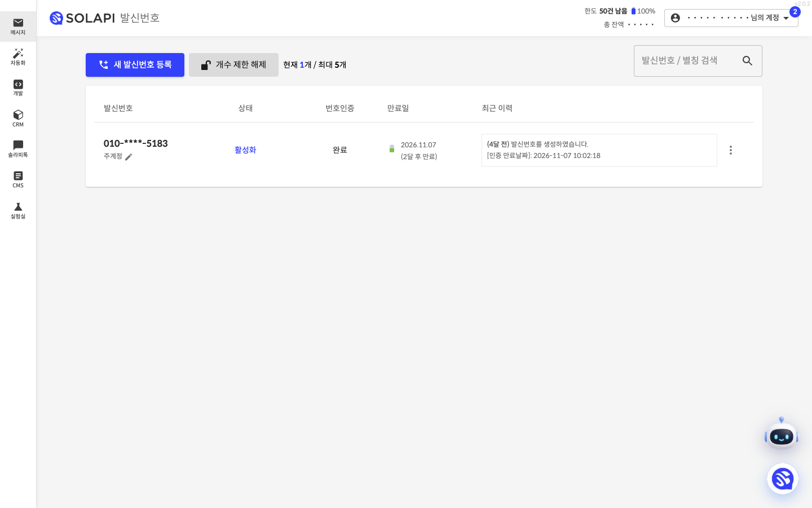Click the expiry date 2026.11.07

tap(418, 145)
